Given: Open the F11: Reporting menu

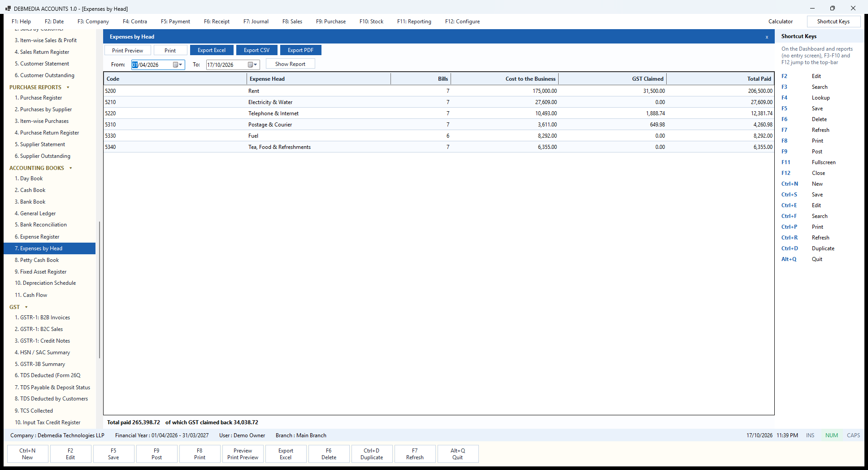Looking at the screenshot, I should 414,22.
